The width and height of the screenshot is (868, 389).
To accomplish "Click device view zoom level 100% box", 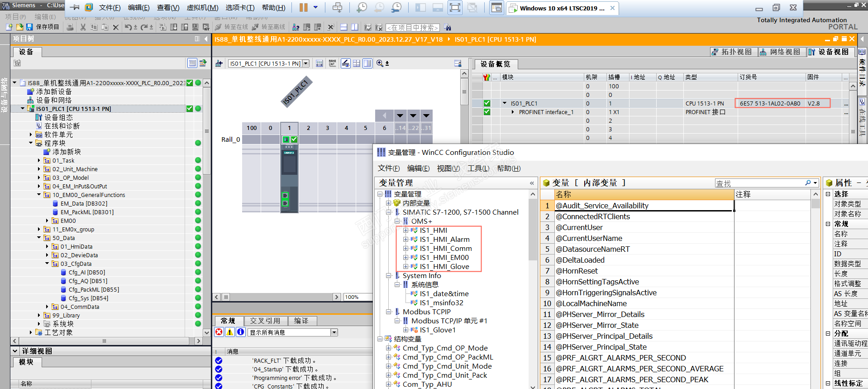I will [357, 297].
